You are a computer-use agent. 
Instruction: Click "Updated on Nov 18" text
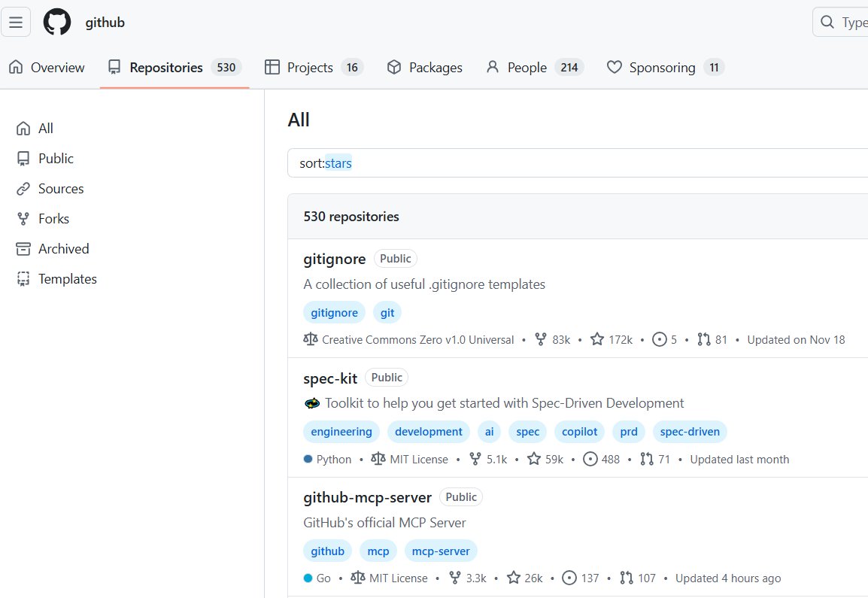796,339
